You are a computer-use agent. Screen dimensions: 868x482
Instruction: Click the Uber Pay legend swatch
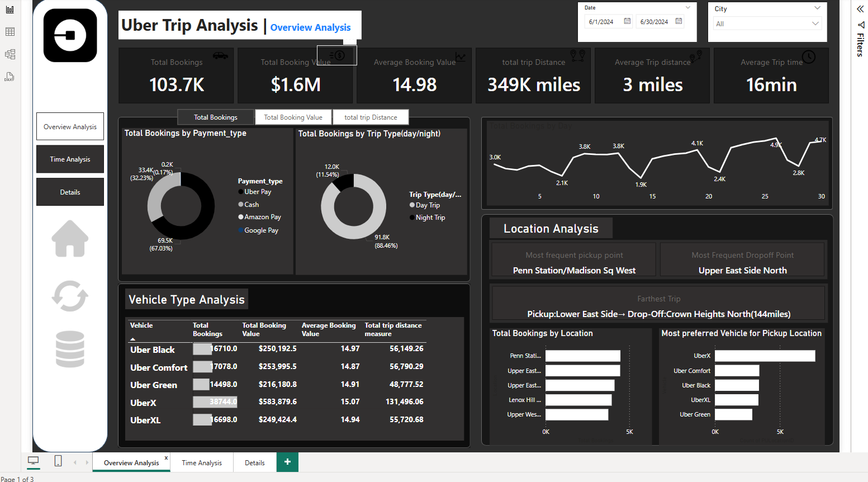point(241,192)
